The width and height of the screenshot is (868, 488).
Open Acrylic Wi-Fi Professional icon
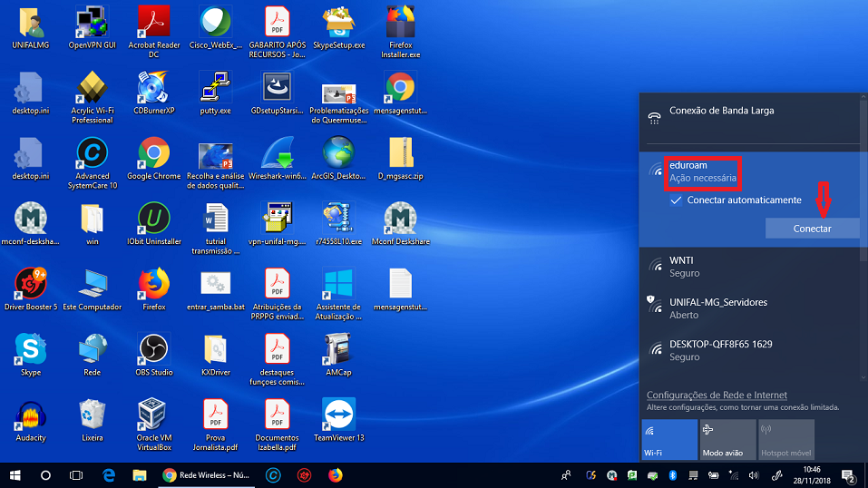92,97
